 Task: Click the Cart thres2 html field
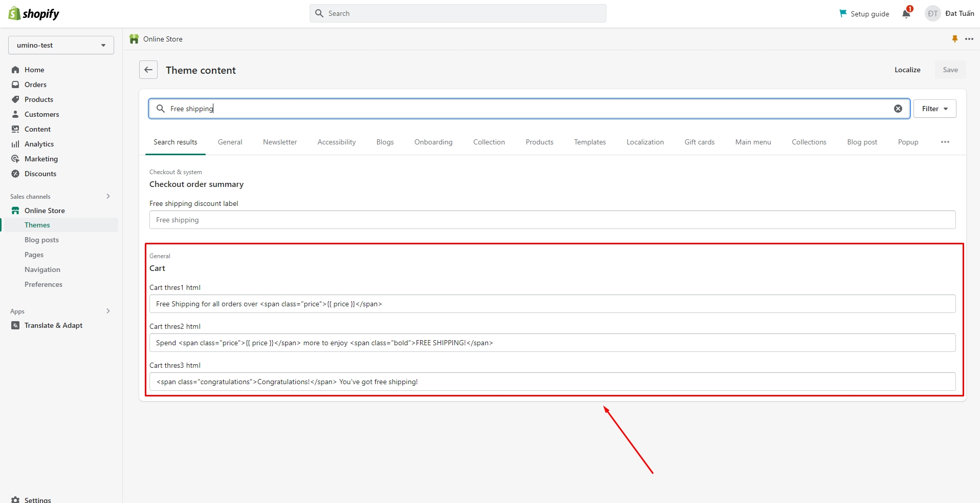pos(552,343)
